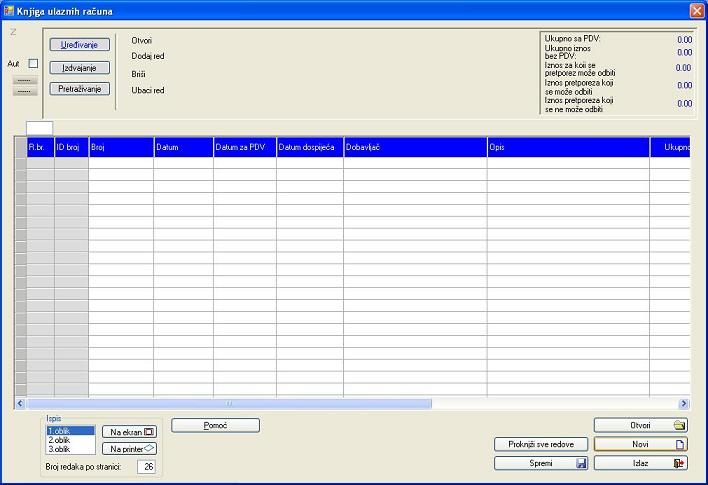Click the Novi button
This screenshot has height=485, width=708.
(x=641, y=444)
